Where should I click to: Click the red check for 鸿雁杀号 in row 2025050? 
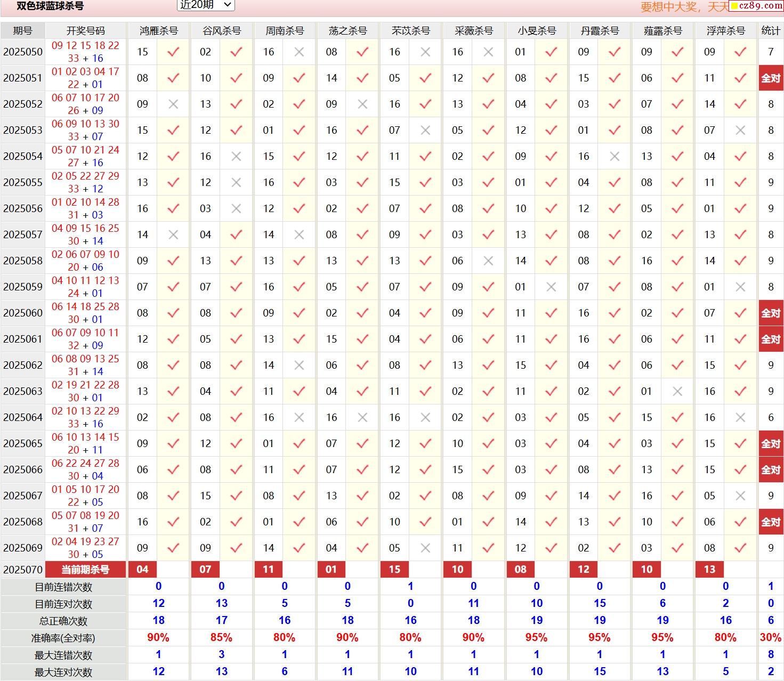pyautogui.click(x=173, y=52)
